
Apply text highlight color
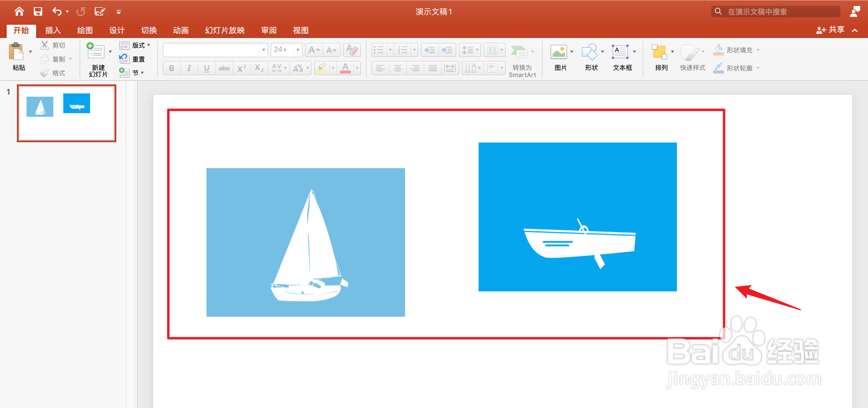coord(322,68)
